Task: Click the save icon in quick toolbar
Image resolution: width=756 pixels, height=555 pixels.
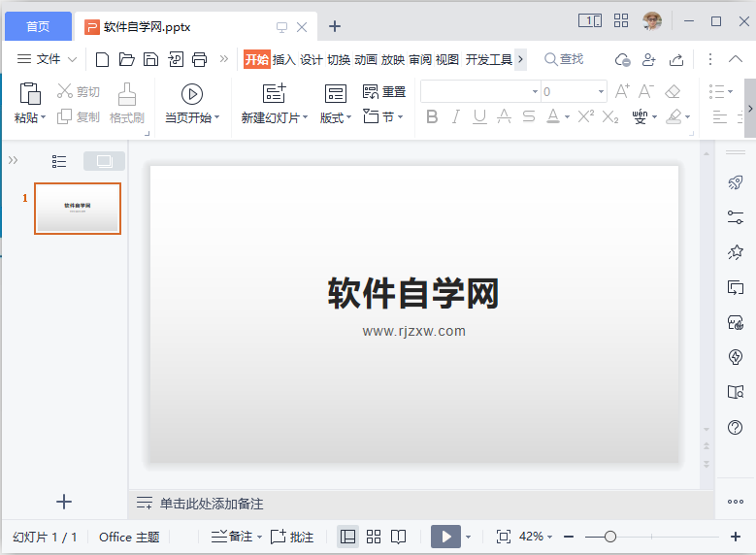Action: pos(151,59)
